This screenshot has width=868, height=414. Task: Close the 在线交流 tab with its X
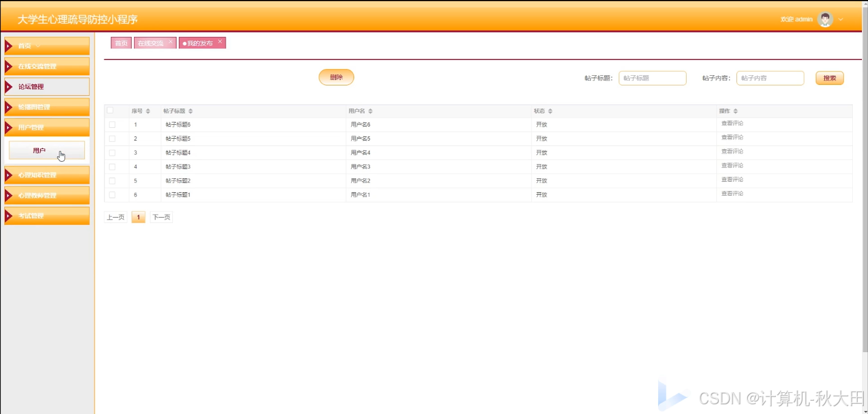[170, 42]
